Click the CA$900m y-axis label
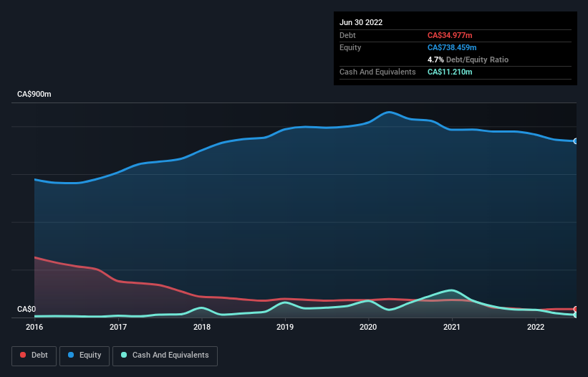Viewport: 588px width, 377px height. [34, 94]
